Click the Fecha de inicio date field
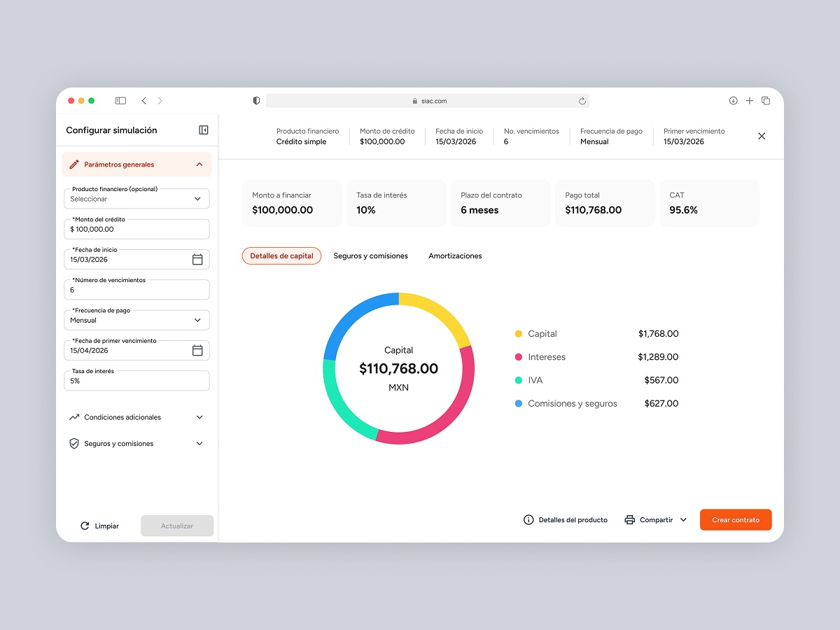 tap(136, 259)
